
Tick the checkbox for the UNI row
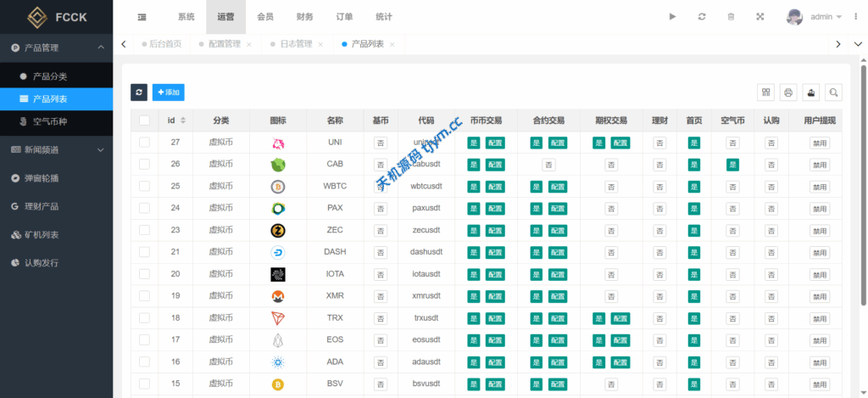[145, 143]
